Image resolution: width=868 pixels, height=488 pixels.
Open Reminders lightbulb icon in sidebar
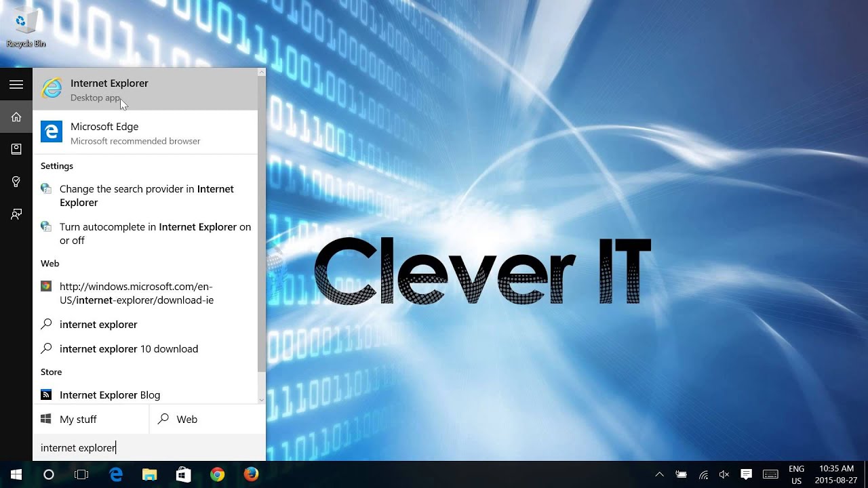16,182
